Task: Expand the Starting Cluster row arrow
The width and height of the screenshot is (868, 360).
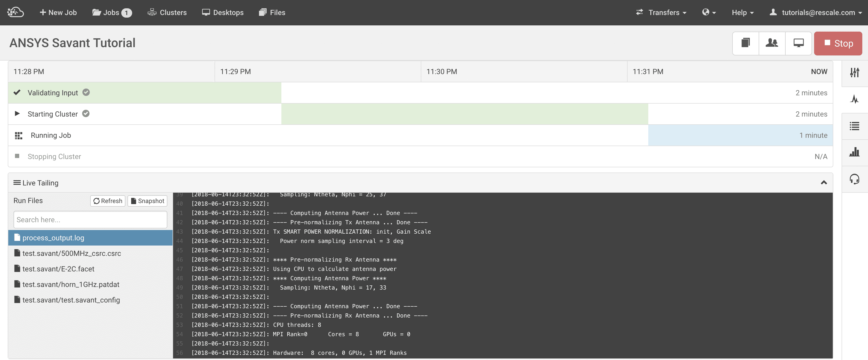Action: pyautogui.click(x=17, y=114)
